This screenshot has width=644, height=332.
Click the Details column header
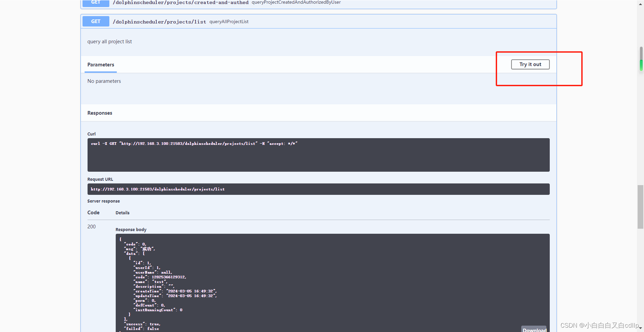tap(122, 213)
